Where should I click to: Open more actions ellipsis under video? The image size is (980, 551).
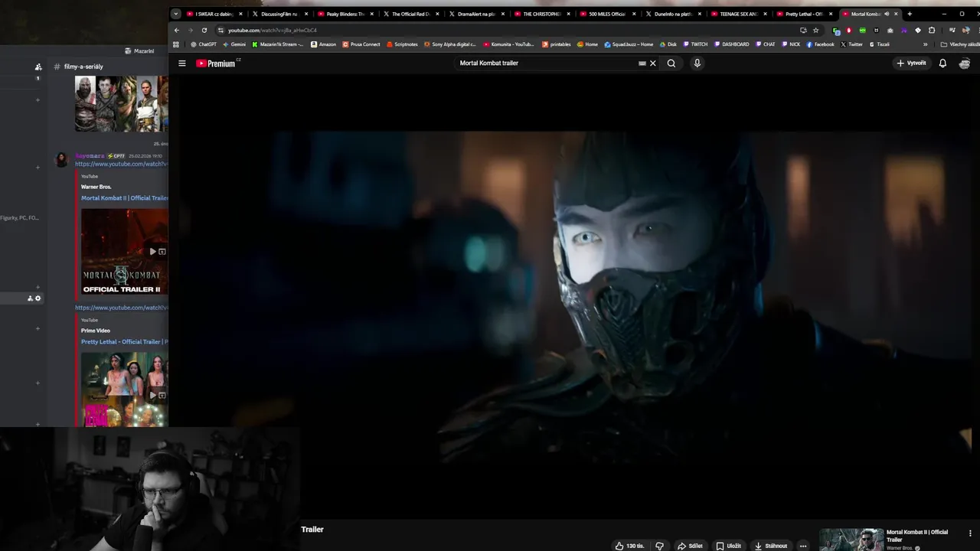tap(802, 546)
